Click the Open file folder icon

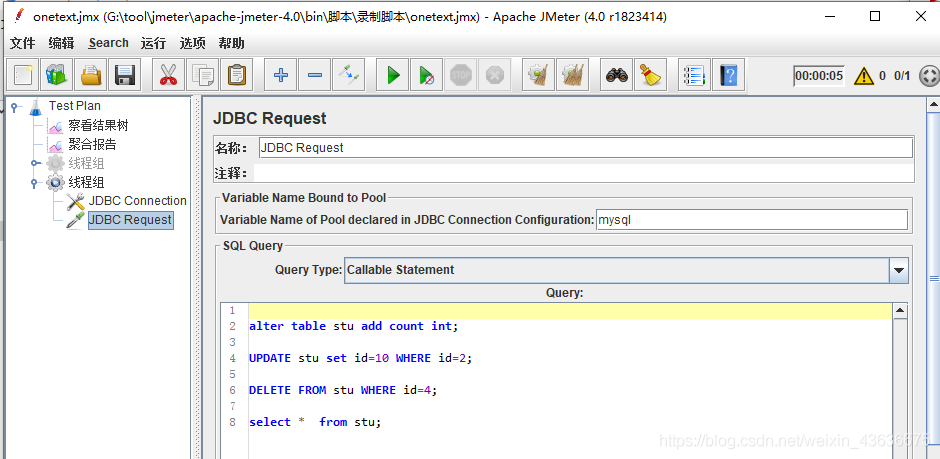pyautogui.click(x=91, y=76)
